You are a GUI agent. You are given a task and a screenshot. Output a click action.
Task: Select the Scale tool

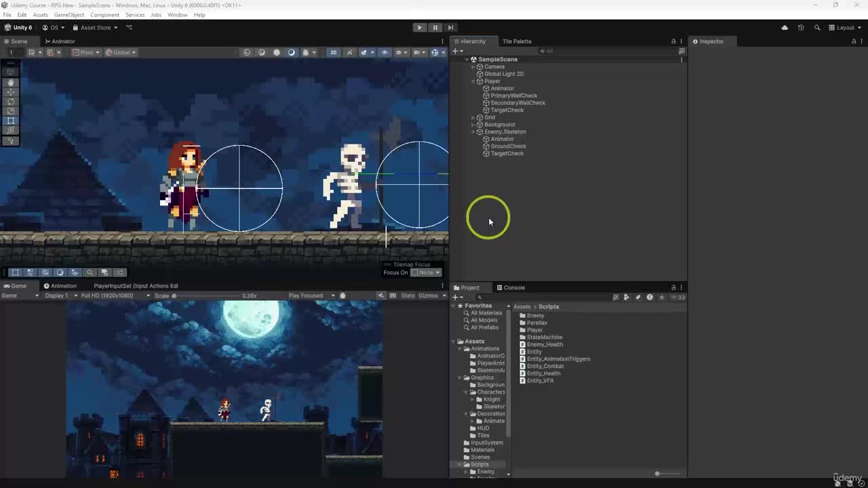point(11,110)
